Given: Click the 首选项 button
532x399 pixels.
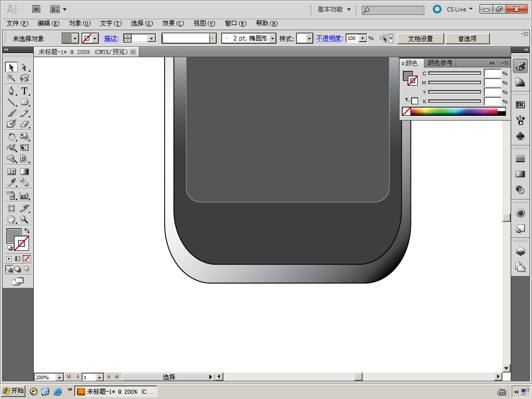Looking at the screenshot, I should click(467, 38).
